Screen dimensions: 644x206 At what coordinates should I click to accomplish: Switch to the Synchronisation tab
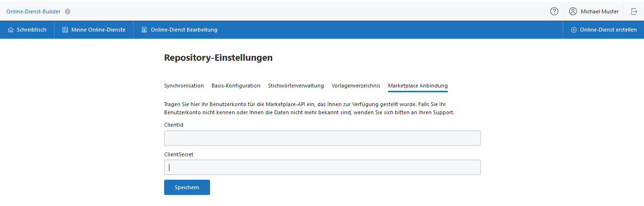pyautogui.click(x=184, y=86)
